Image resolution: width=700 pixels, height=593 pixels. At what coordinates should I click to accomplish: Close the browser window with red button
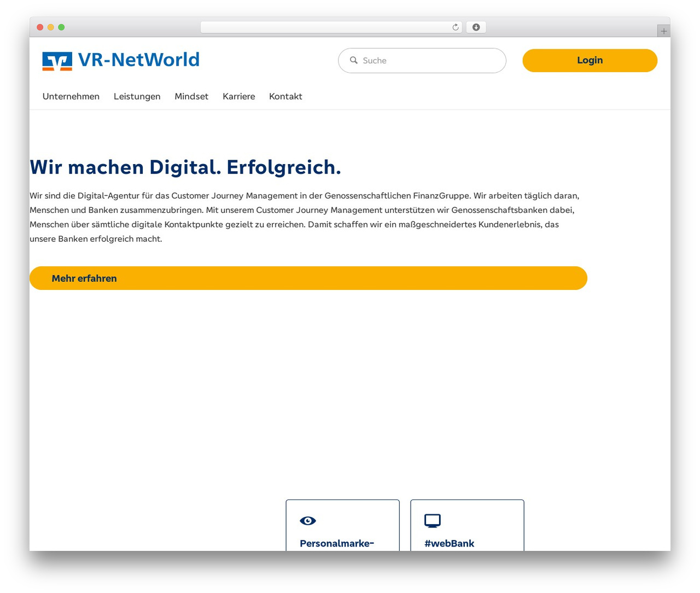[40, 27]
